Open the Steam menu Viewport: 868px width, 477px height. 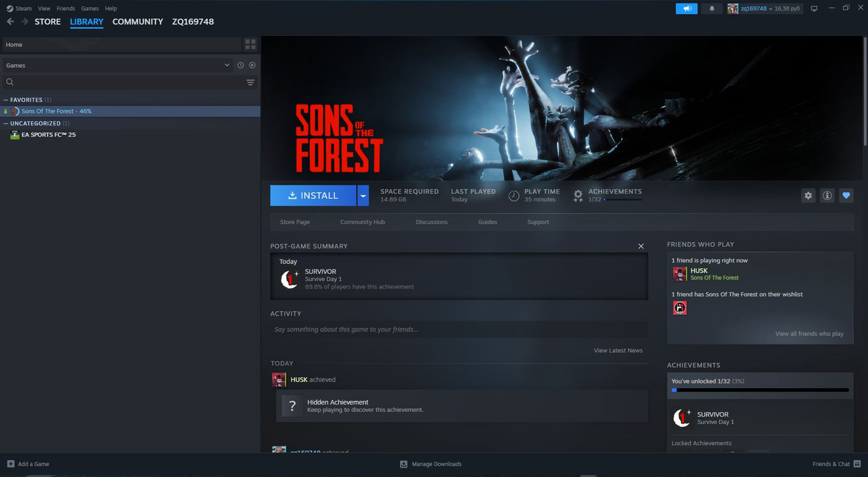[x=24, y=9]
